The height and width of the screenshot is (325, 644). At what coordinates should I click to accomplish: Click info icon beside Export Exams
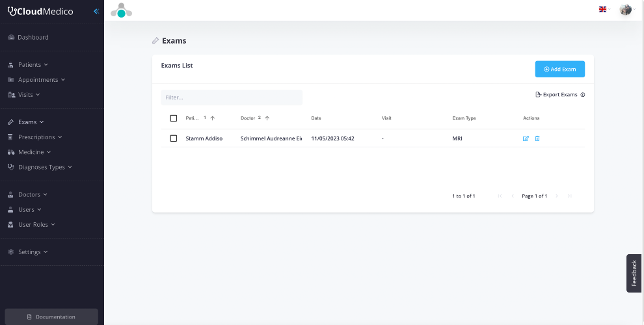tap(582, 95)
